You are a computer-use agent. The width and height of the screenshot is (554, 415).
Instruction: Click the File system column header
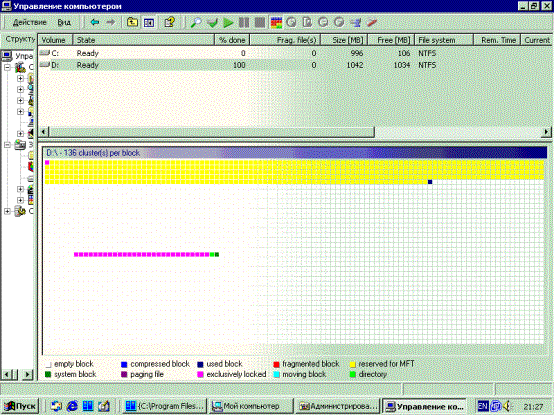(x=444, y=40)
